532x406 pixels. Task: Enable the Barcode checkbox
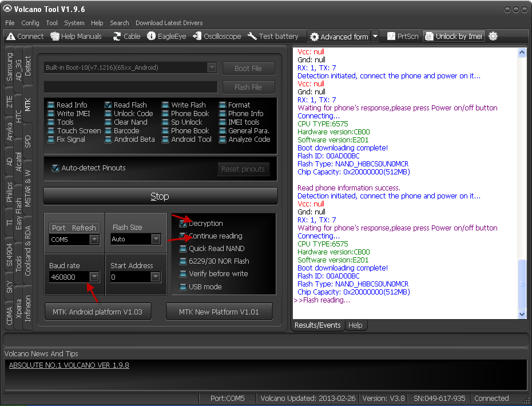108,130
